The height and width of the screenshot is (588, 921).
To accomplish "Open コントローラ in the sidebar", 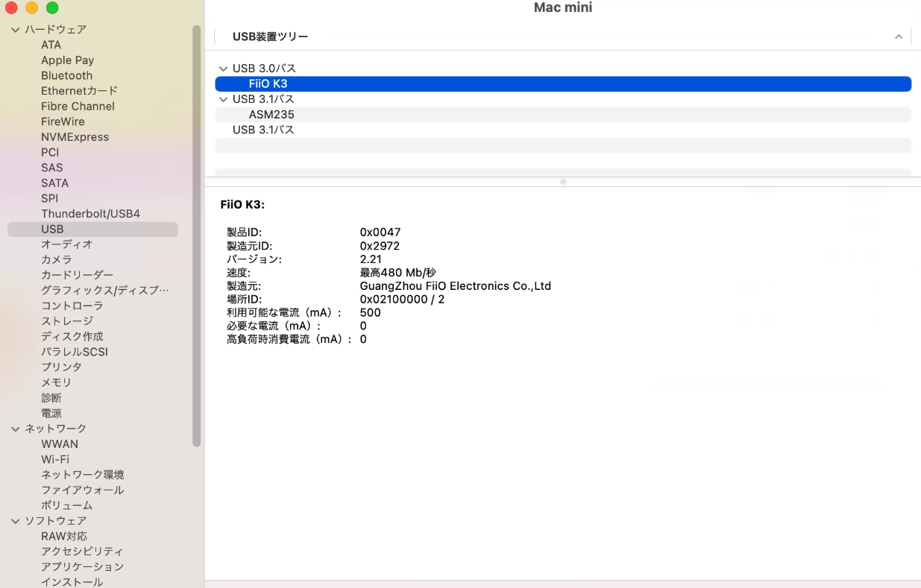I will (x=72, y=306).
